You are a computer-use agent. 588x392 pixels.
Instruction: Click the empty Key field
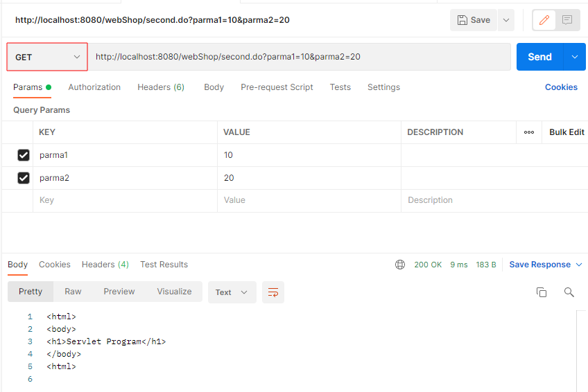(x=126, y=200)
